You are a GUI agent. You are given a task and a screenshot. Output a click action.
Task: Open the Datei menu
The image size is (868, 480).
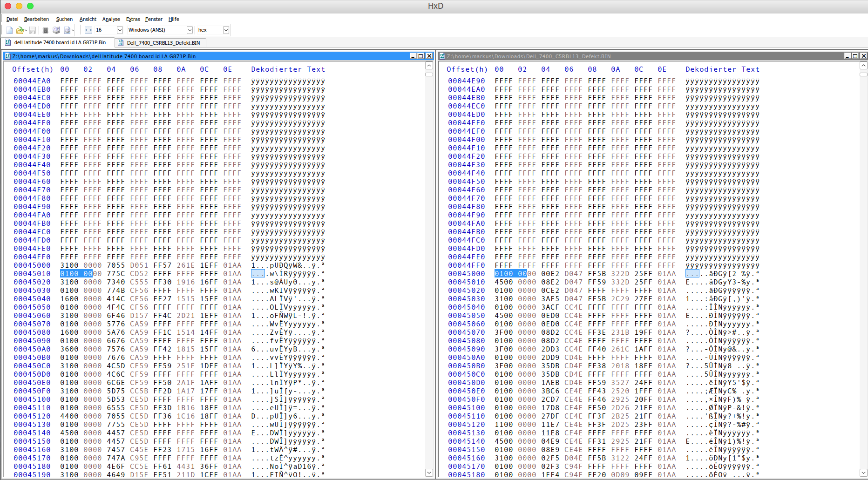(13, 19)
